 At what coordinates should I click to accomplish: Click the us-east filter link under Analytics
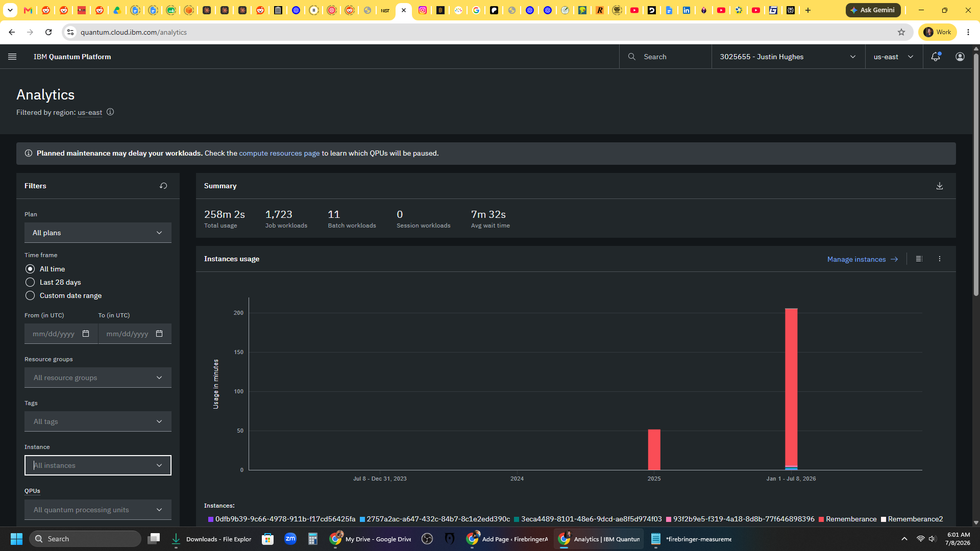pyautogui.click(x=90, y=112)
